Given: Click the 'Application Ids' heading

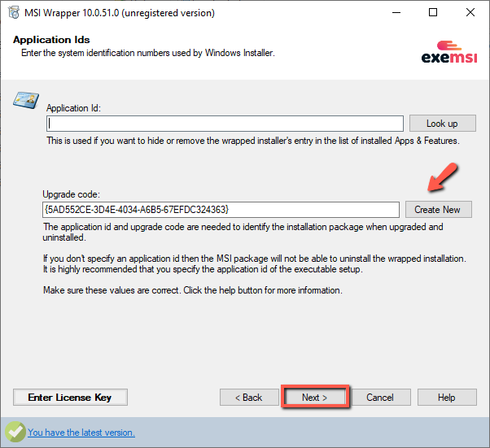Looking at the screenshot, I should [x=51, y=40].
